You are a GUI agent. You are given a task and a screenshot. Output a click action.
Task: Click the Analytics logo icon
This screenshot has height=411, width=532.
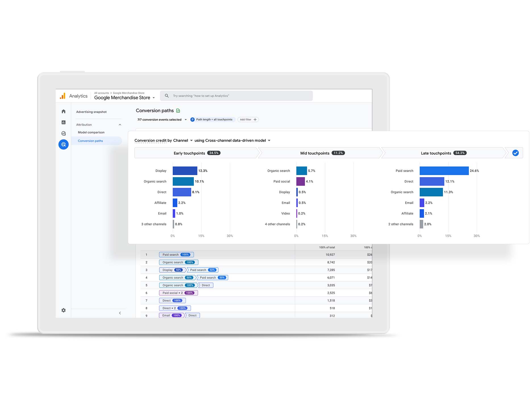pos(63,96)
